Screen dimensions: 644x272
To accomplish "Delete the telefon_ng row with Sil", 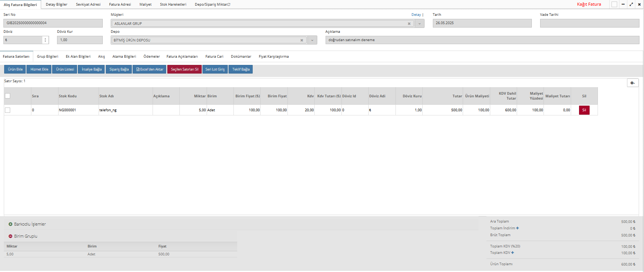I will pos(584,110).
